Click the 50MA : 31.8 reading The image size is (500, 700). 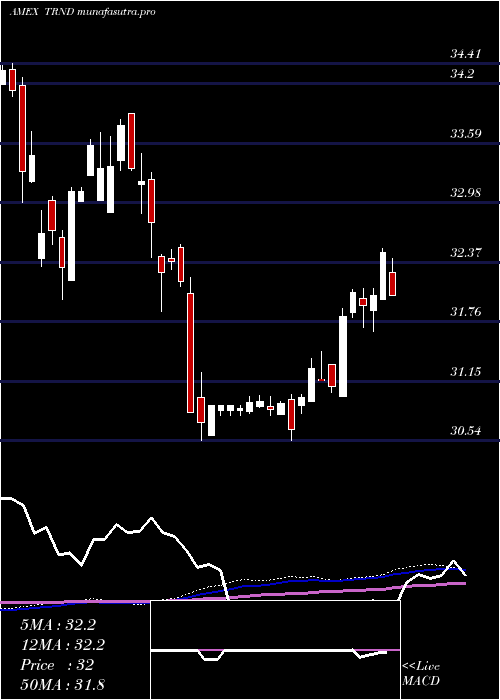click(62, 684)
